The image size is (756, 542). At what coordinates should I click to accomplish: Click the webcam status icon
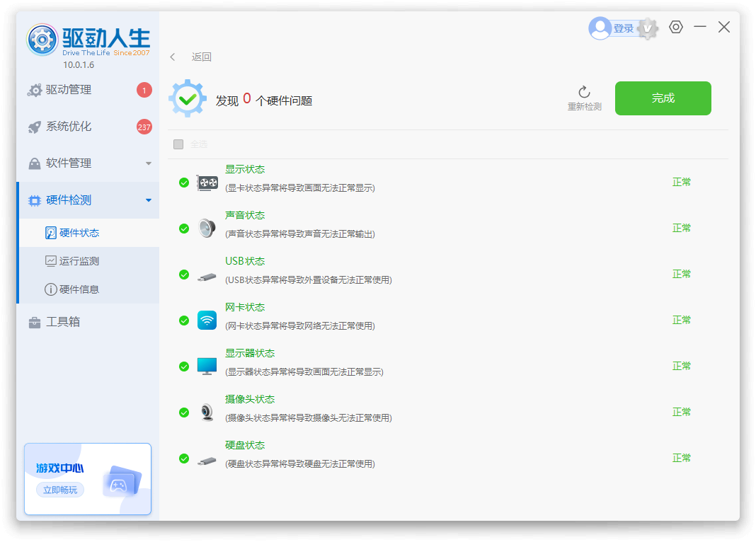pos(207,412)
